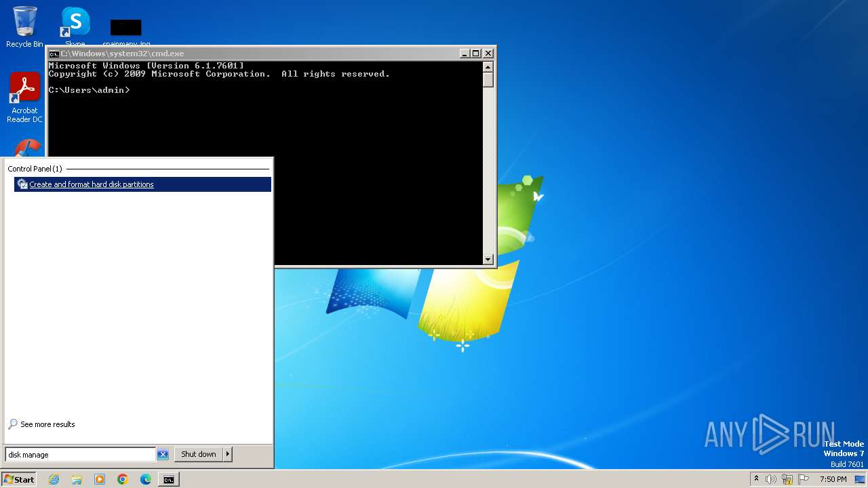
Task: Open cmd.exe title bar system menu icon
Action: pos(54,54)
